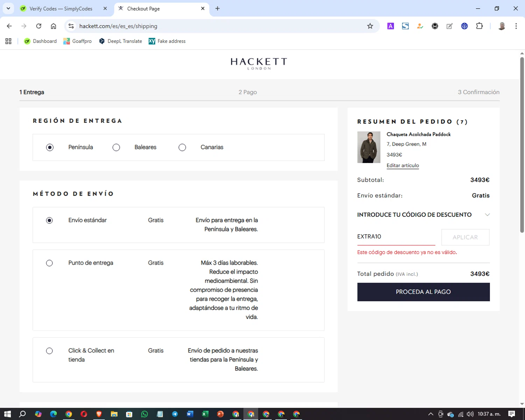Open the blue S extension
The image size is (525, 420).
[x=405, y=26]
